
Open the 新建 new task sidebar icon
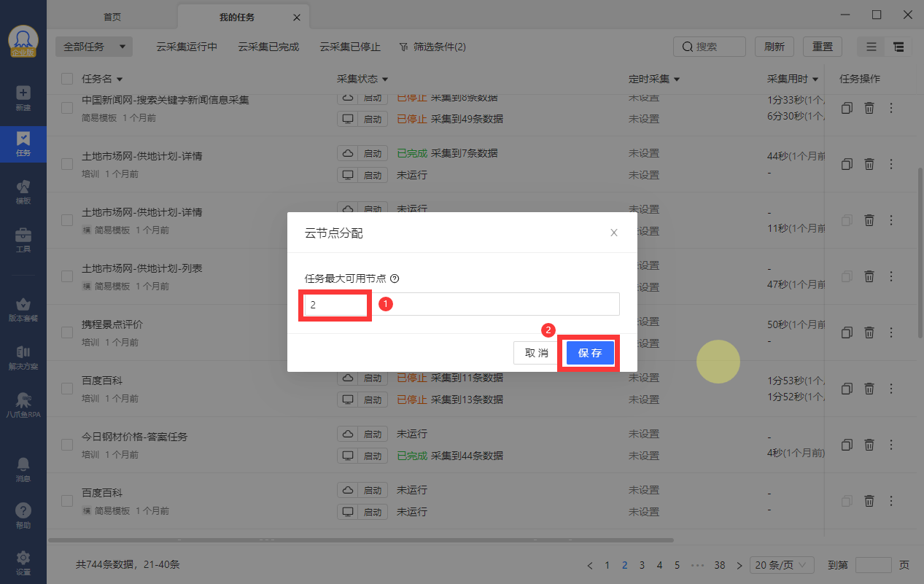tap(23, 98)
